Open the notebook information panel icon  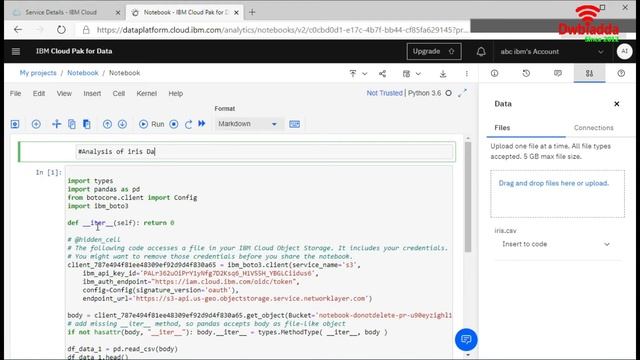coord(494,73)
